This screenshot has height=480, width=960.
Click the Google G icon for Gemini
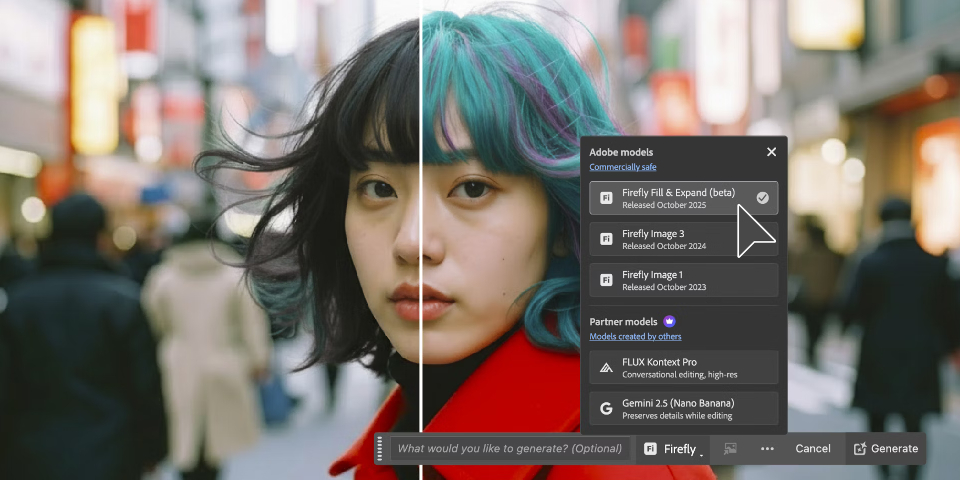tap(606, 409)
